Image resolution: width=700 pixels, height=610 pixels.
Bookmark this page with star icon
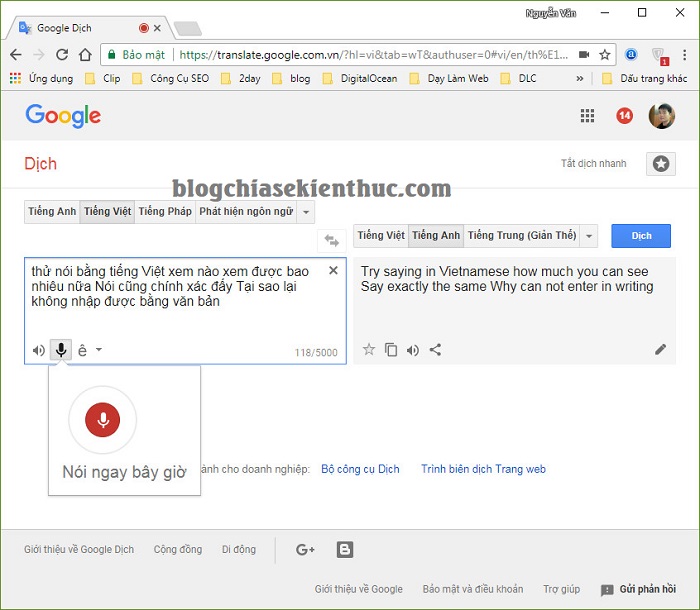point(604,55)
